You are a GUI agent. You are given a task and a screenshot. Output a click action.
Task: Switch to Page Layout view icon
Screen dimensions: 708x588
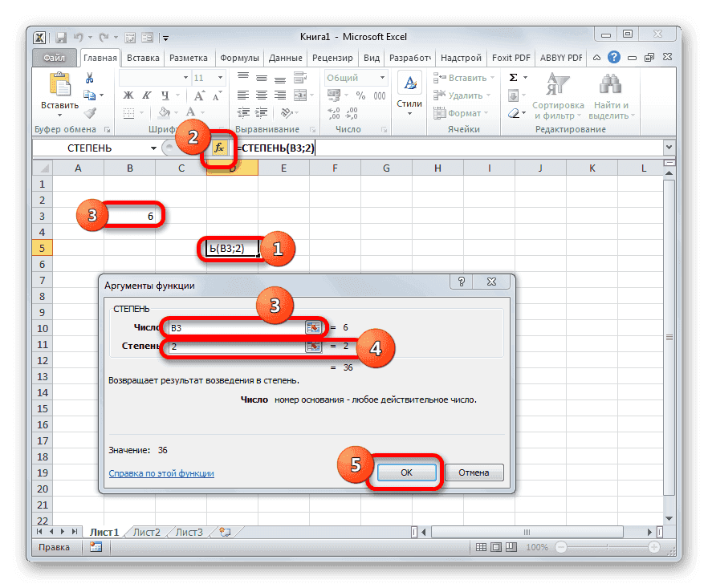tap(495, 547)
